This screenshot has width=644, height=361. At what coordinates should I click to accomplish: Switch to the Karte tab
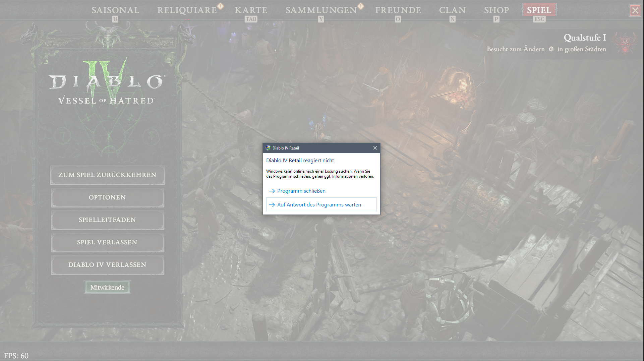point(251,10)
